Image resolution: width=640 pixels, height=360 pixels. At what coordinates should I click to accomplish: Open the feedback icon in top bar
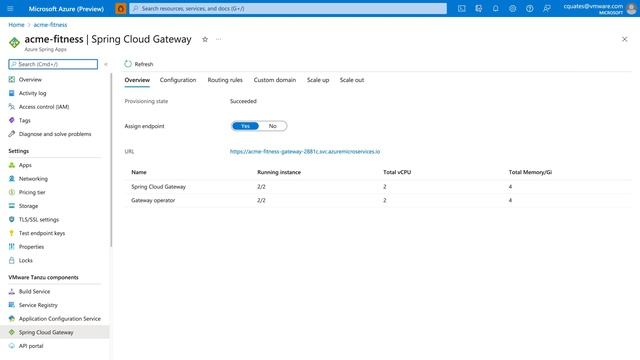[x=547, y=9]
